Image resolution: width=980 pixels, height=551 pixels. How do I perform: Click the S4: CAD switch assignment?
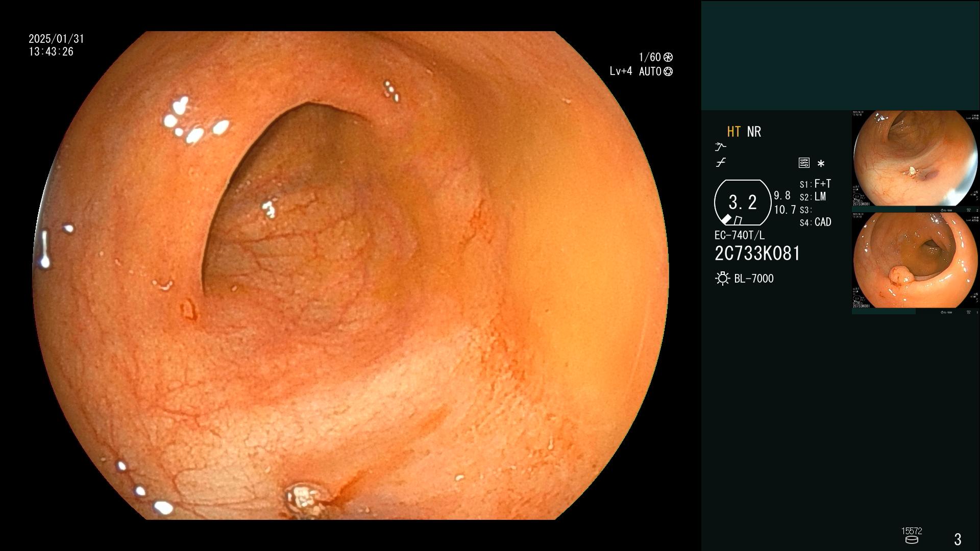point(816,222)
